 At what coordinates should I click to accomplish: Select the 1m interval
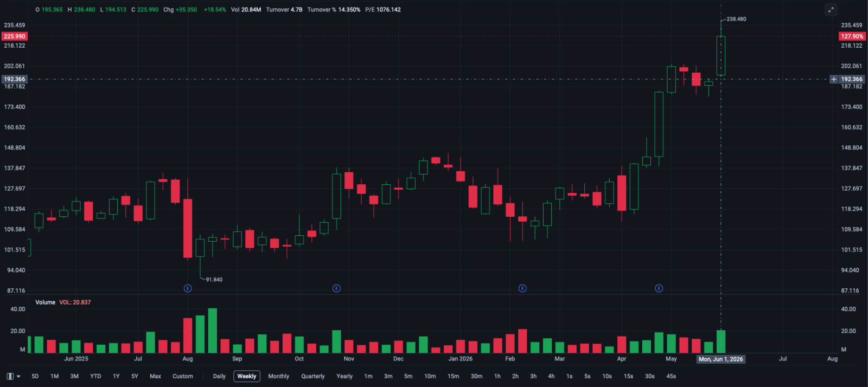(x=368, y=376)
